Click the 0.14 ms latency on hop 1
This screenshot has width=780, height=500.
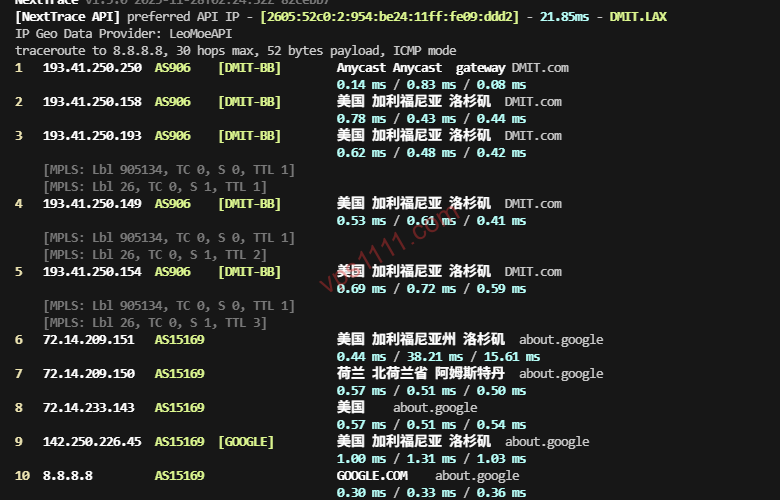(x=361, y=85)
